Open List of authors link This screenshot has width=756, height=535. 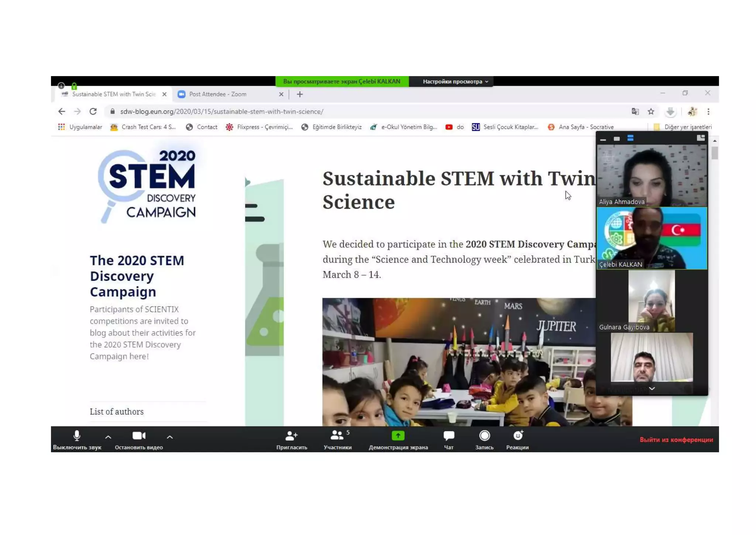tap(117, 412)
